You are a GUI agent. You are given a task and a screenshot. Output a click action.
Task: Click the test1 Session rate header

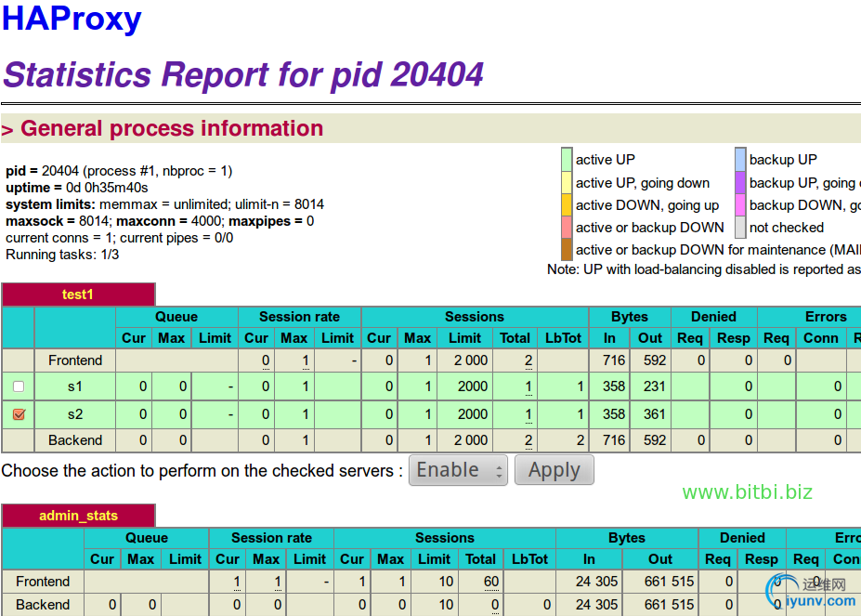coord(299,317)
